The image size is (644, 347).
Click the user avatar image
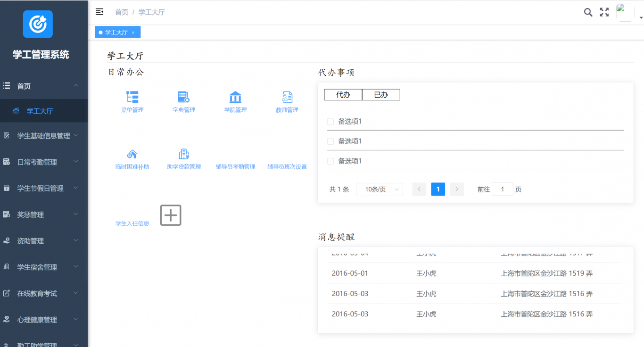tap(625, 12)
